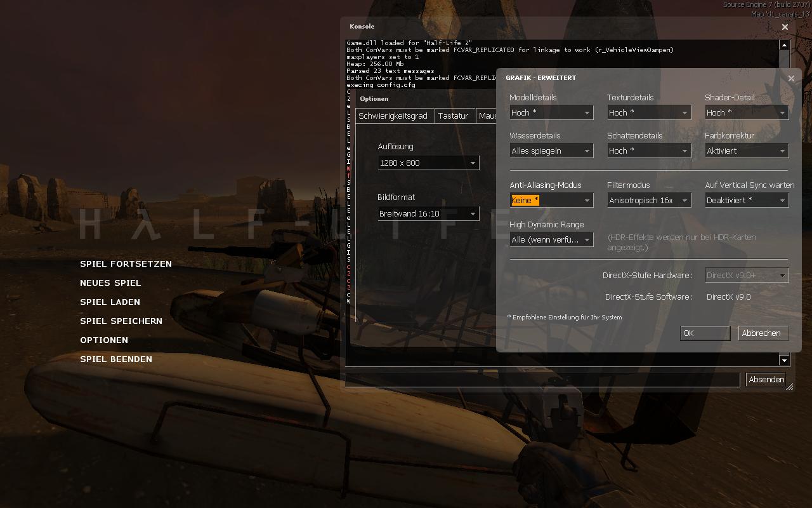Click the 'Heap: 256.00 Mb' console line

pyautogui.click(x=375, y=63)
